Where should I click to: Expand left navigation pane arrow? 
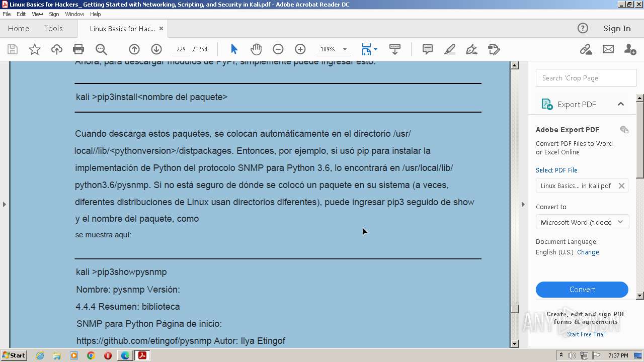click(4, 204)
